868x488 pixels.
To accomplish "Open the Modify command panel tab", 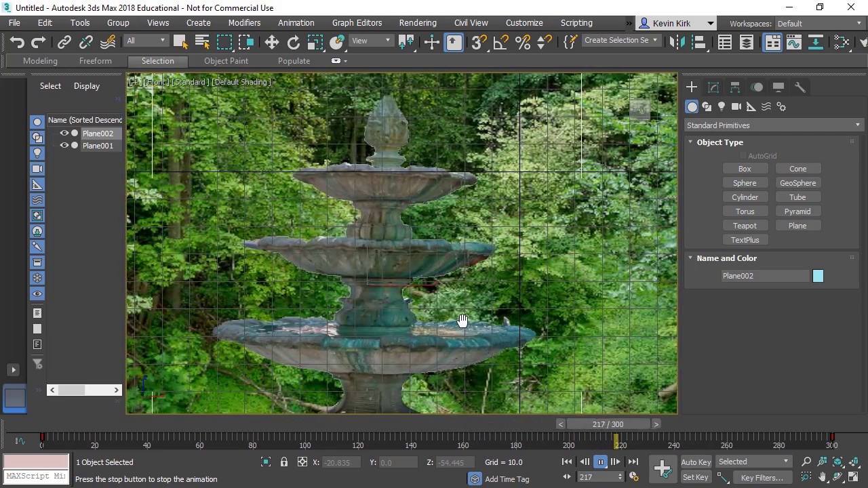I will (713, 87).
